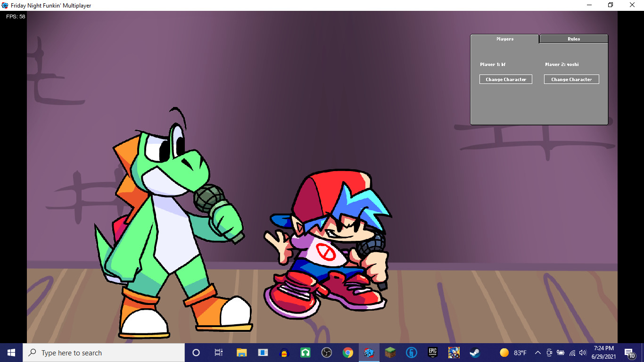Viewport: 644px width, 362px height.
Task: Open Google Chrome
Action: (348, 352)
